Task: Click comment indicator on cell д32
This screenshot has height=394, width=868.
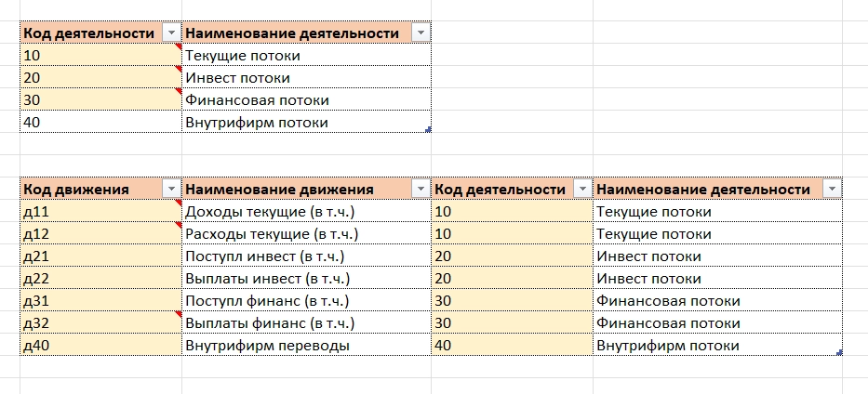Action: (179, 314)
